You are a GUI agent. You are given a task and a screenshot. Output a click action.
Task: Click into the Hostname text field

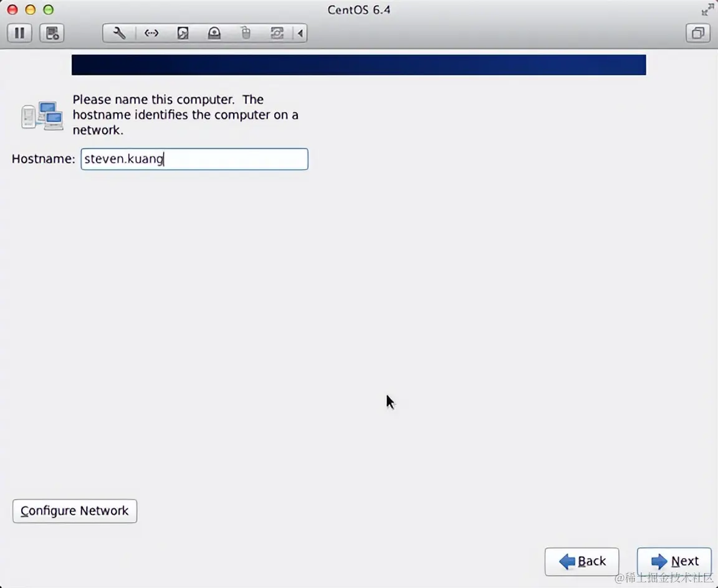pyautogui.click(x=194, y=159)
